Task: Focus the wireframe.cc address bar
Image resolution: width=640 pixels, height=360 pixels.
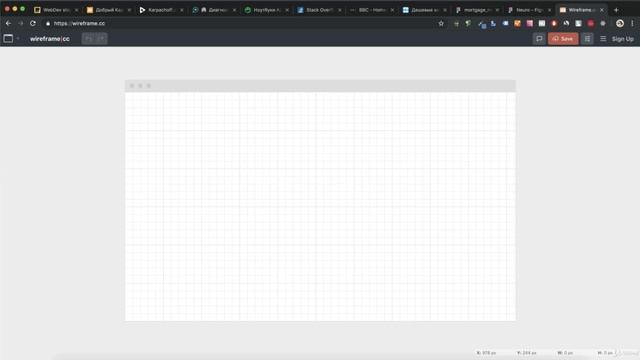Action: (241, 24)
